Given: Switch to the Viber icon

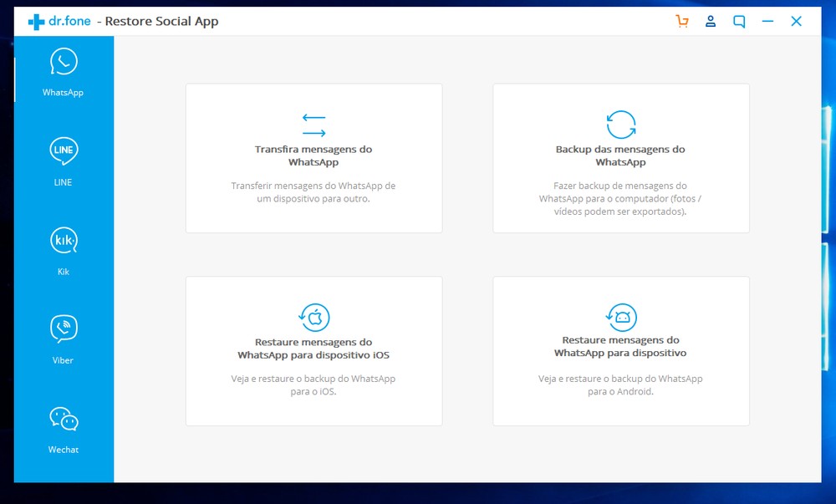Looking at the screenshot, I should click(x=64, y=328).
